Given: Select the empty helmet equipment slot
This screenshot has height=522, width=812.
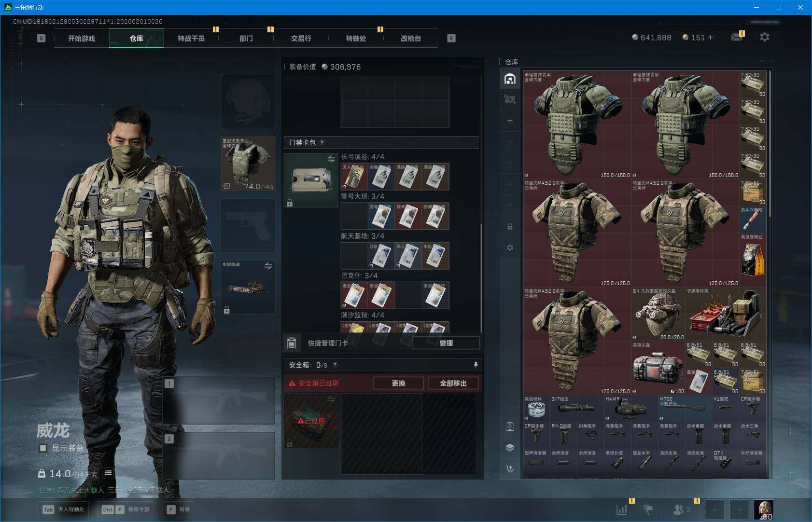Looking at the screenshot, I should click(248, 102).
